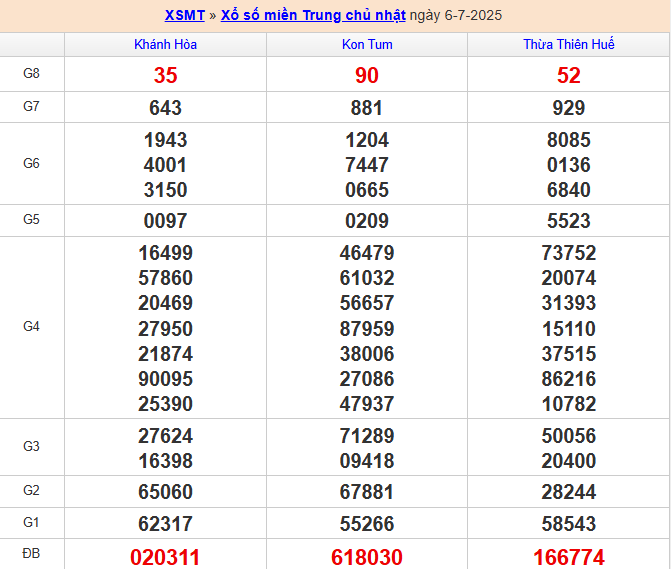Click G6 number 7447
This screenshot has height=569, width=671.
[x=367, y=165]
